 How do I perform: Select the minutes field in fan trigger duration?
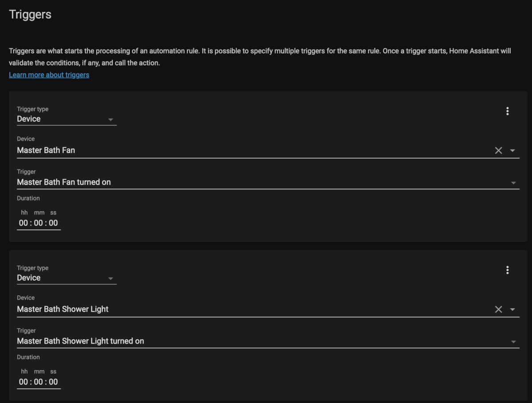click(39, 223)
